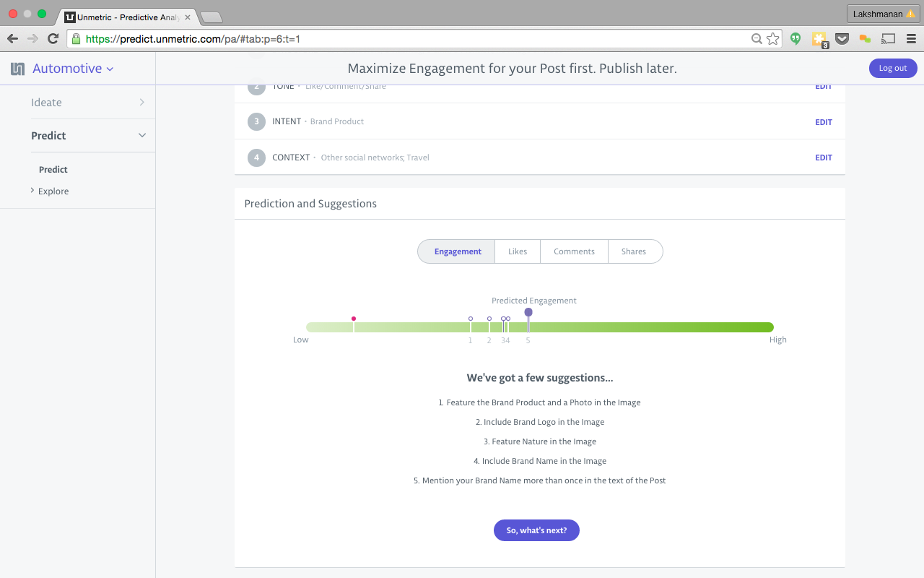Expand the Ideate sidebar section
Viewport: 924px width, 578px height.
point(87,103)
